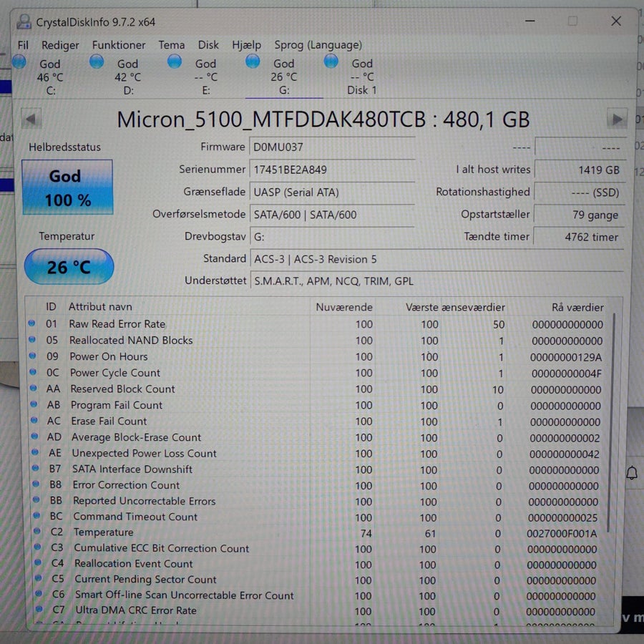644x644 pixels.
Task: Open the Funktioner menu
Action: point(119,45)
